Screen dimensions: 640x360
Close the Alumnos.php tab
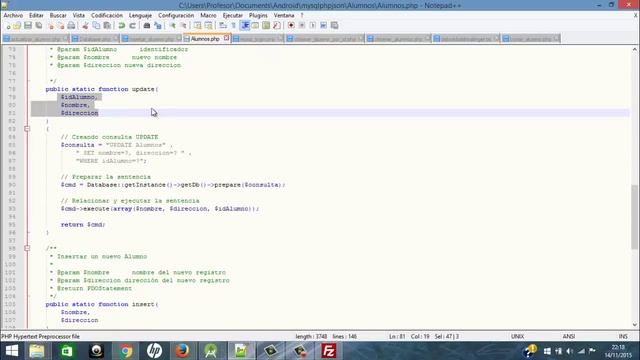[226, 38]
